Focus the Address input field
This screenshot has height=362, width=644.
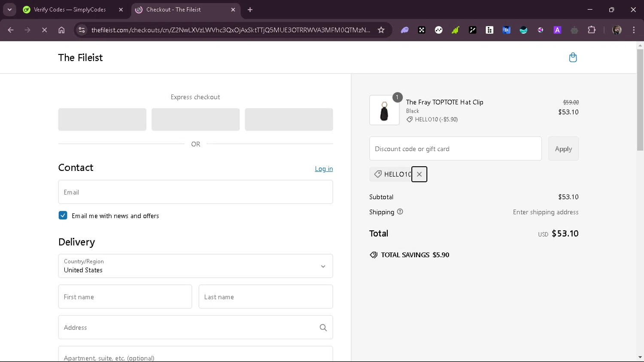tap(195, 327)
